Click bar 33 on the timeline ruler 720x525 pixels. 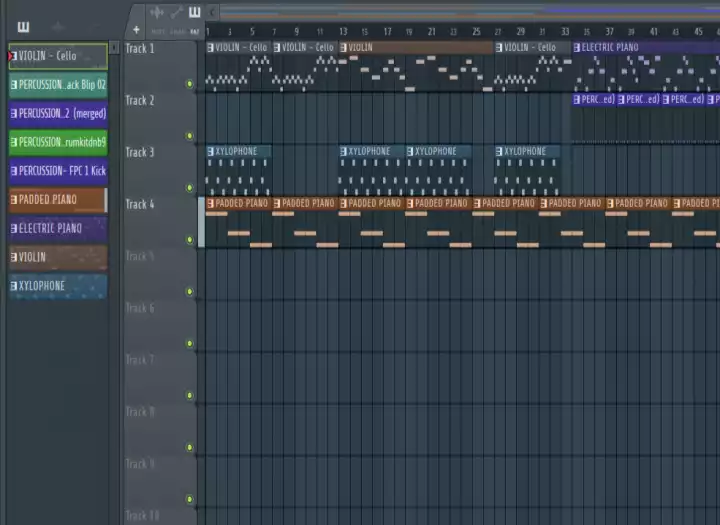click(x=565, y=32)
